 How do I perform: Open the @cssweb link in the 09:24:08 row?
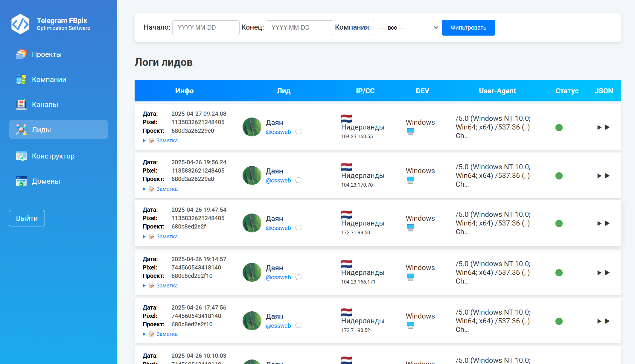click(278, 132)
